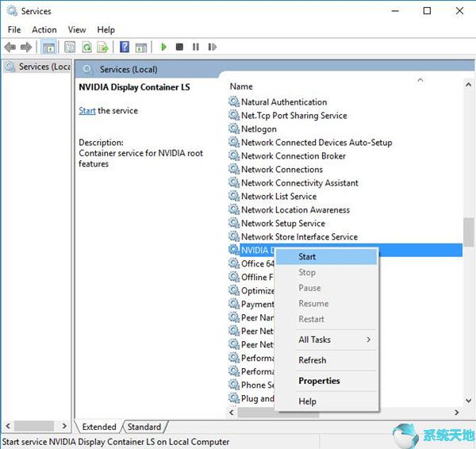The image size is (476, 449).
Task: Click the Start the service link
Action: [x=87, y=111]
